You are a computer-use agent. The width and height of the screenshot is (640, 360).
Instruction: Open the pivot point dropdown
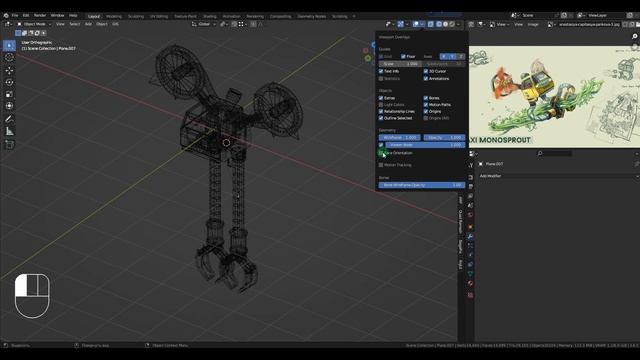pos(223,24)
